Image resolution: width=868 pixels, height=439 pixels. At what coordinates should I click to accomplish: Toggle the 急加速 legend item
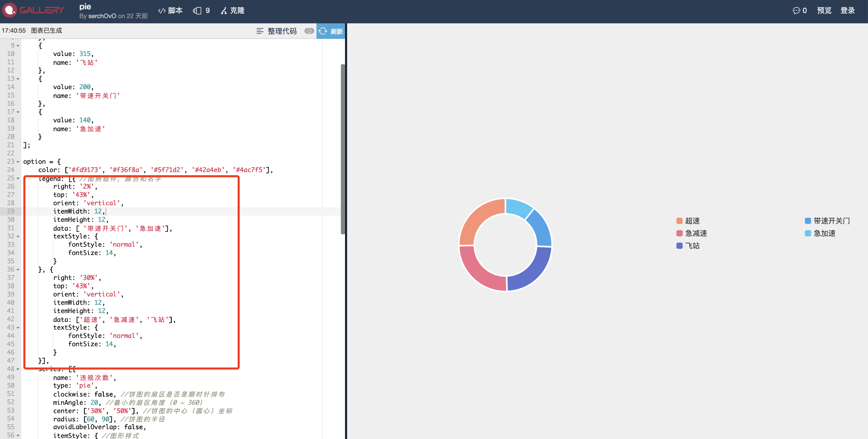[824, 233]
